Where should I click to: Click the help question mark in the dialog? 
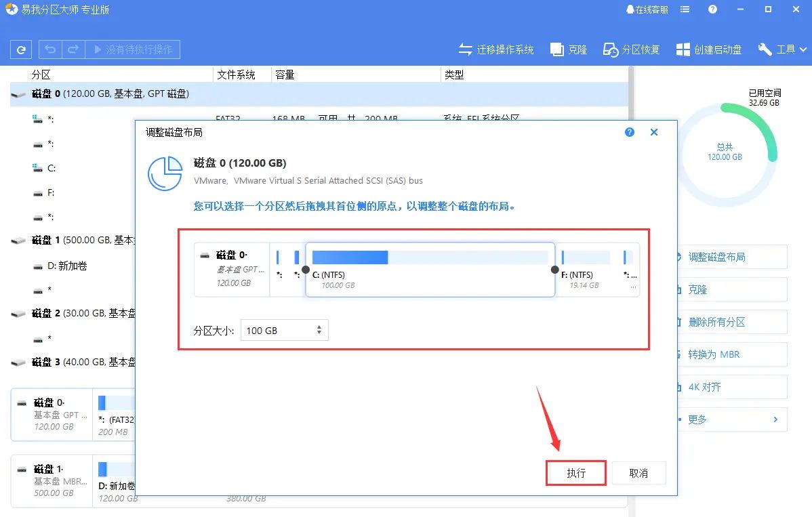tap(629, 132)
